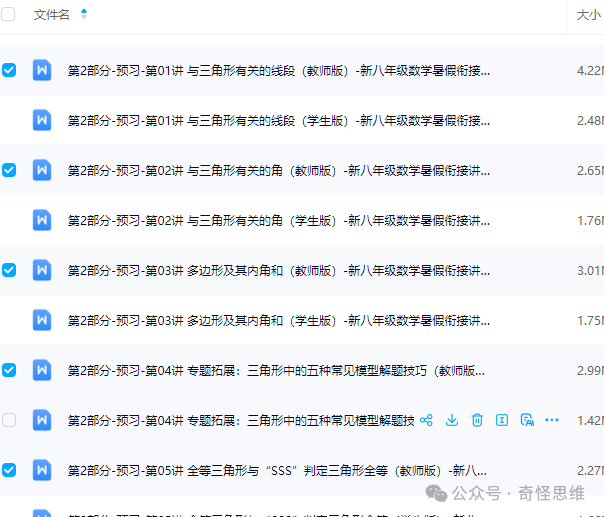Click the AI document icon on the hovered 第04讲 row
Screen dimensions: 604x517
[527, 420]
